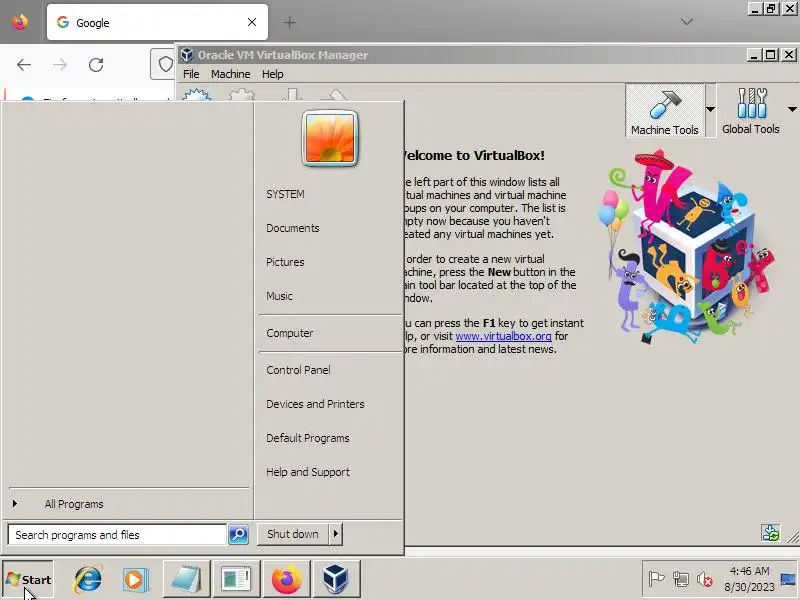This screenshot has height=600, width=800.
Task: Open Control Panel from Start menu
Action: (x=298, y=370)
